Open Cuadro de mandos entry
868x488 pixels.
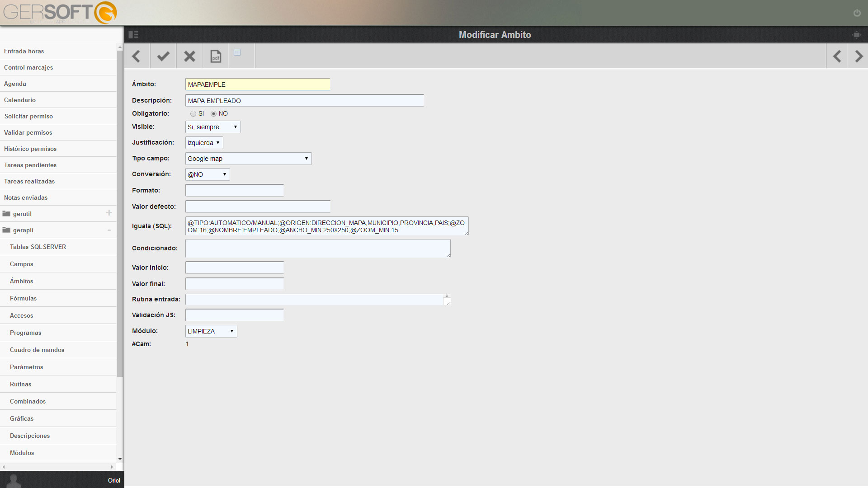58,350
